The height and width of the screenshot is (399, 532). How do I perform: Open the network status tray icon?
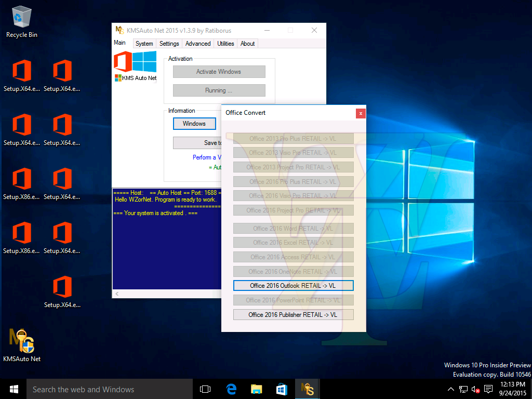pos(463,389)
